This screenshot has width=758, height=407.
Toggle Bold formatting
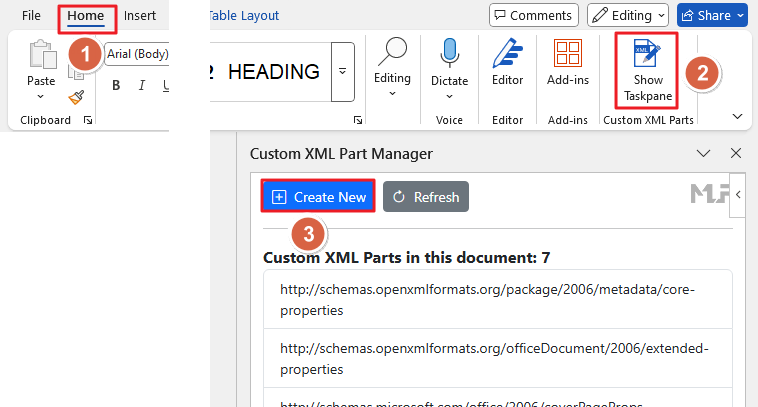116,86
